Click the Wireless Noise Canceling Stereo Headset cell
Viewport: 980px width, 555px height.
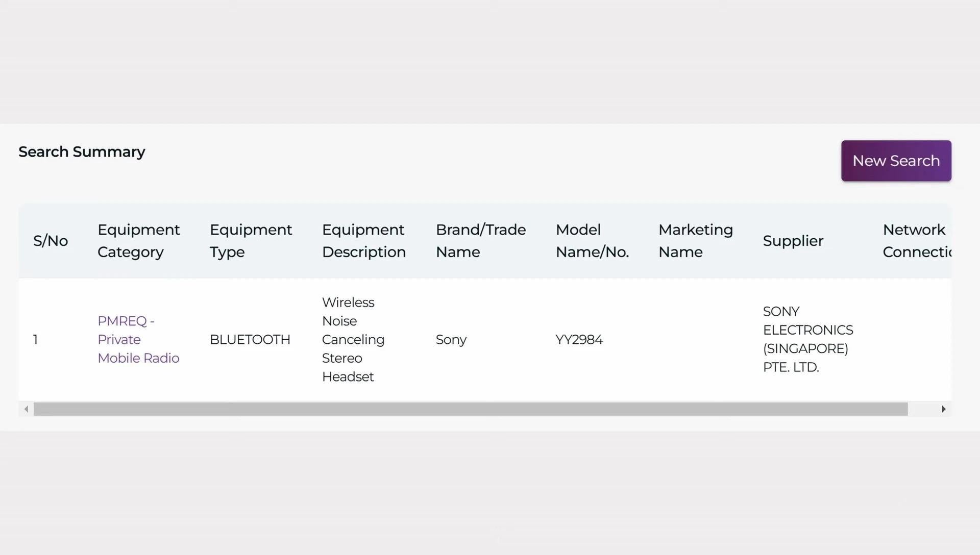click(x=353, y=339)
